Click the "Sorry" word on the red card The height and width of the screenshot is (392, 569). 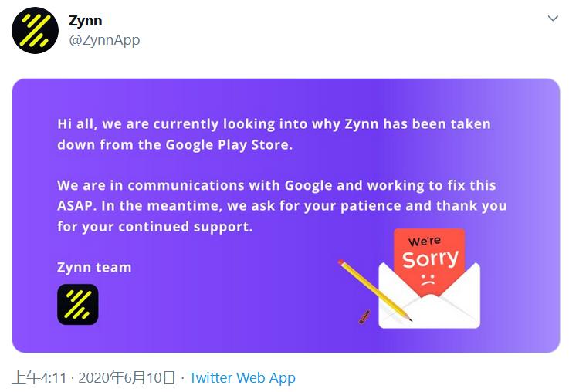[x=430, y=259]
